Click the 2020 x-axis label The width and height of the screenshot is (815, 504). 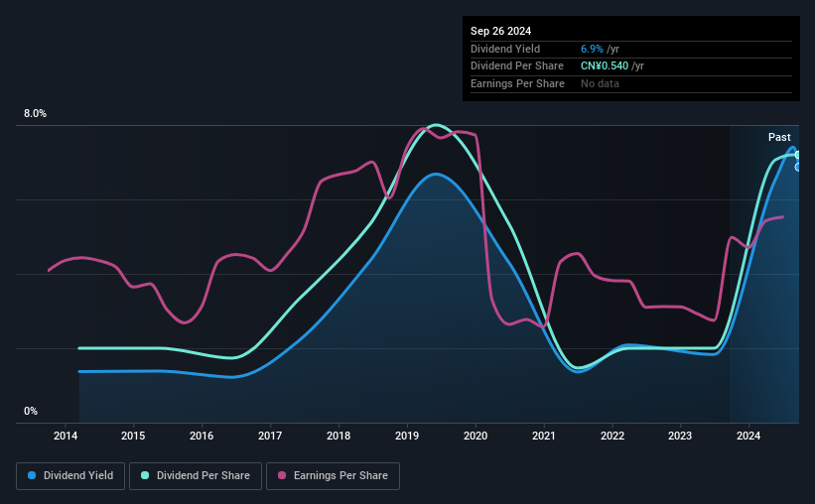(475, 436)
